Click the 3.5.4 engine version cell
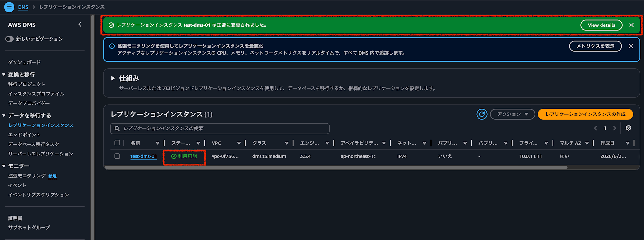The image size is (644, 240). [x=305, y=156]
